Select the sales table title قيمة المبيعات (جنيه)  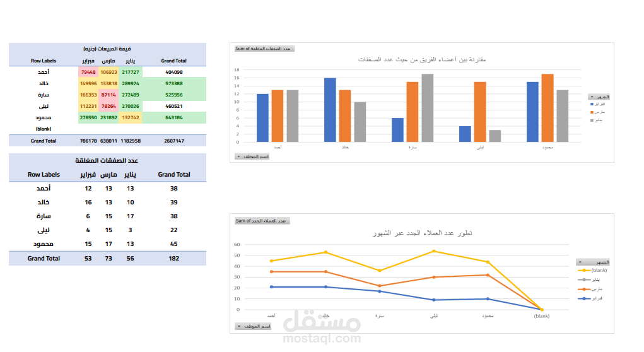(107, 49)
